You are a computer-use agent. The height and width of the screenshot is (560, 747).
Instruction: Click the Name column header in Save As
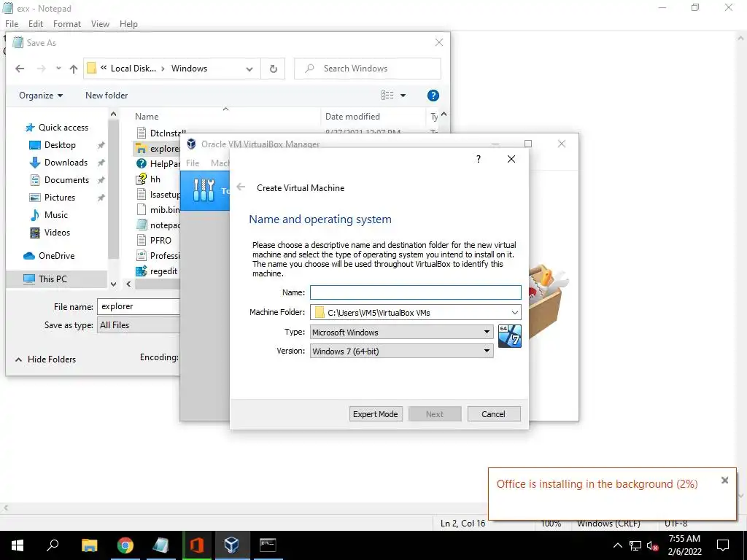pyautogui.click(x=146, y=117)
